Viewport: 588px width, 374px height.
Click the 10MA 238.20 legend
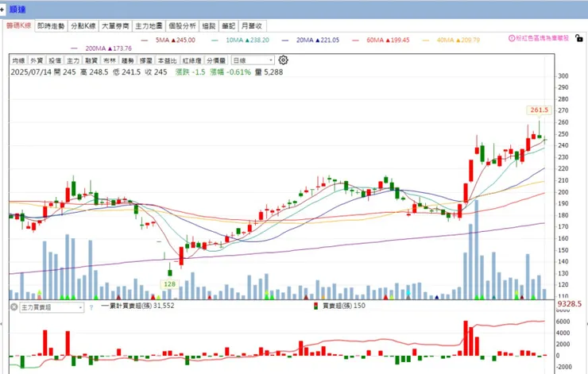(x=241, y=40)
